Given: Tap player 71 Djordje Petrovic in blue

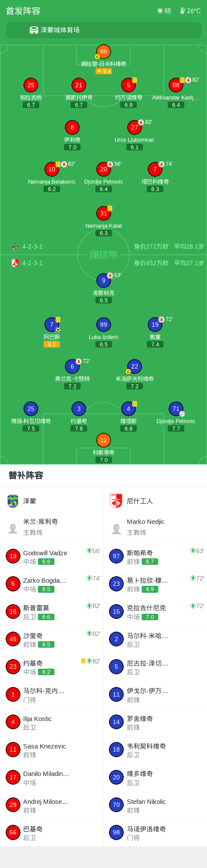Looking at the screenshot, I should pos(176,409).
